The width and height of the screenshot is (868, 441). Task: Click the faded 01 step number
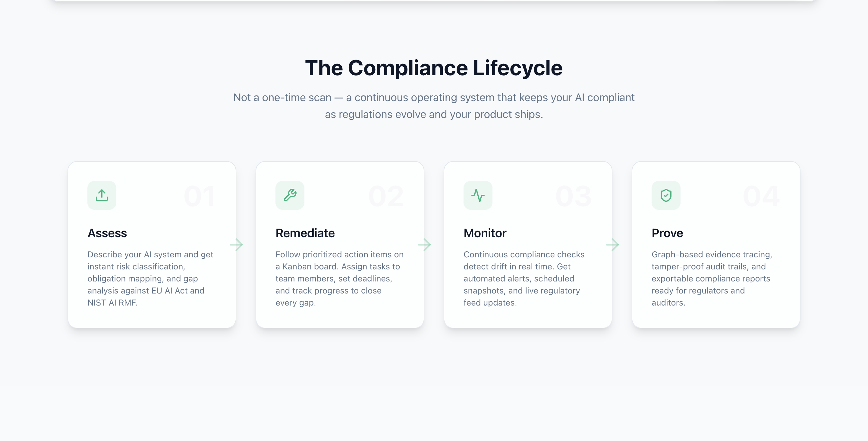[200, 196]
